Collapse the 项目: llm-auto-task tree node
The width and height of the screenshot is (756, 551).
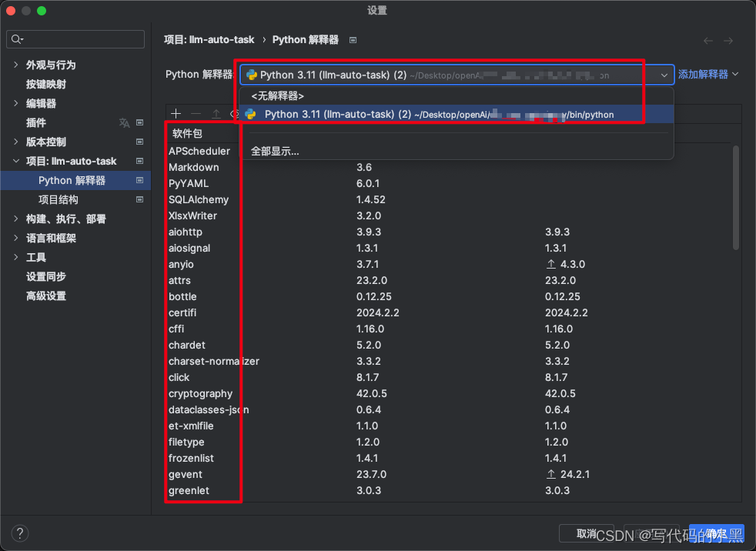point(16,161)
